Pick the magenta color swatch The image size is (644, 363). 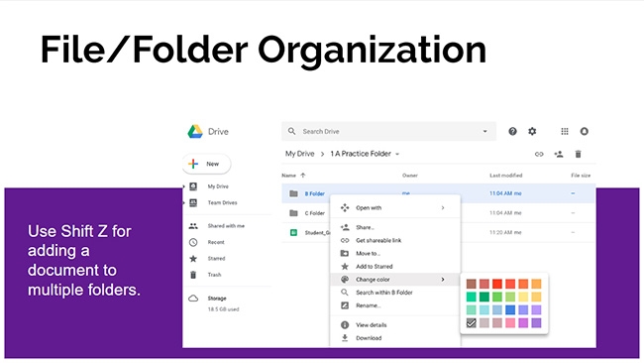point(523,322)
